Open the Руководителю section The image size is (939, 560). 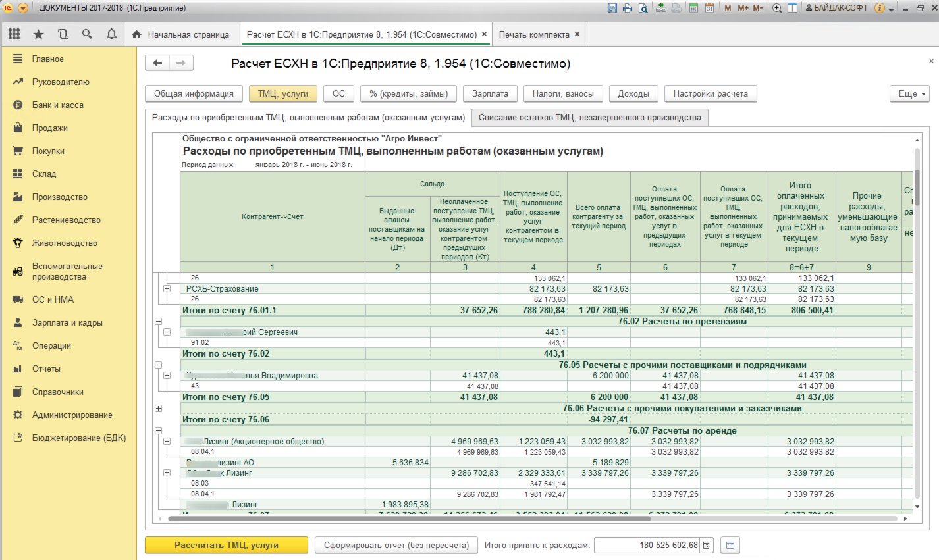pos(68,82)
